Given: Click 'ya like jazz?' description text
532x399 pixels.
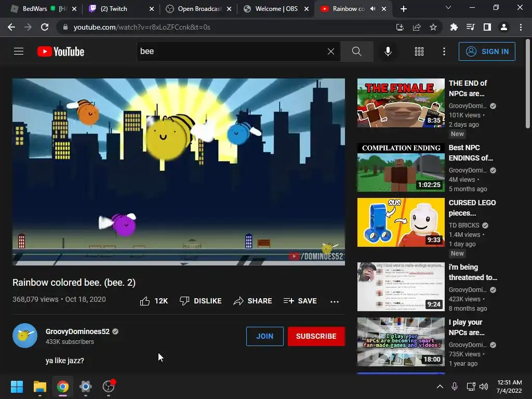Looking at the screenshot, I should (65, 361).
